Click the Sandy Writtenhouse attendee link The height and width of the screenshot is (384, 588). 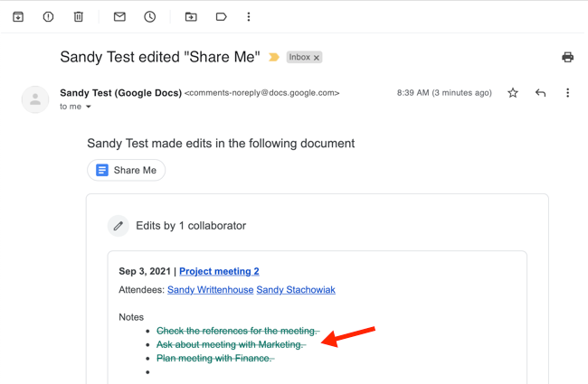pos(209,290)
